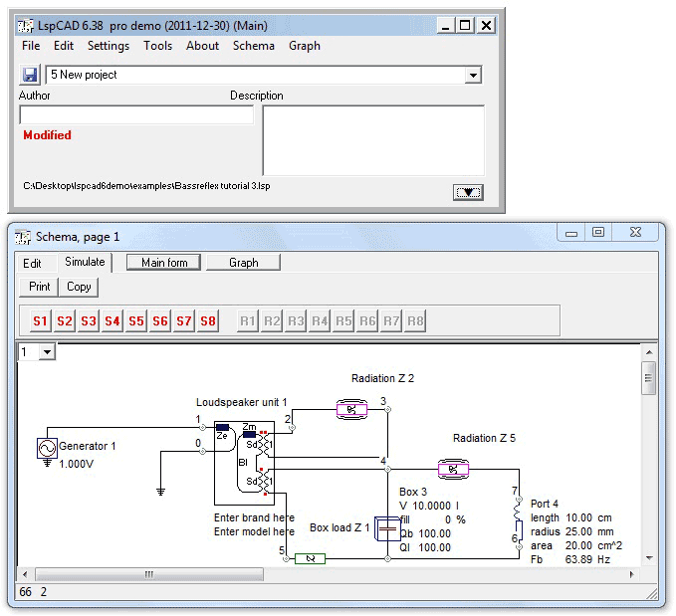Expand the schema page number dropdown
676x616 pixels.
[x=46, y=352]
